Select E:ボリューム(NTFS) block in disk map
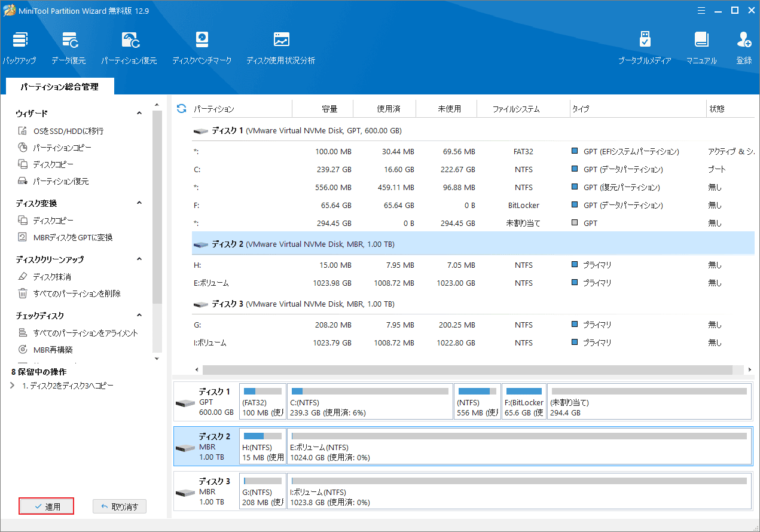760x532 pixels. [519, 447]
